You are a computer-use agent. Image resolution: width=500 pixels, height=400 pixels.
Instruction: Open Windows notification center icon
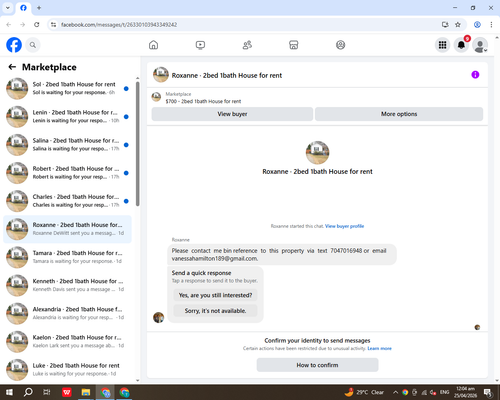[488, 392]
